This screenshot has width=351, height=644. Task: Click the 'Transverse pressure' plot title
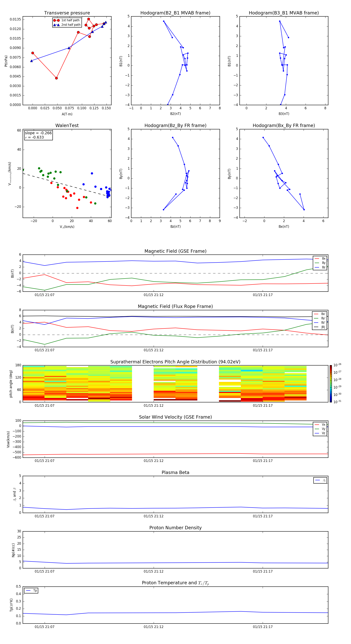click(67, 13)
